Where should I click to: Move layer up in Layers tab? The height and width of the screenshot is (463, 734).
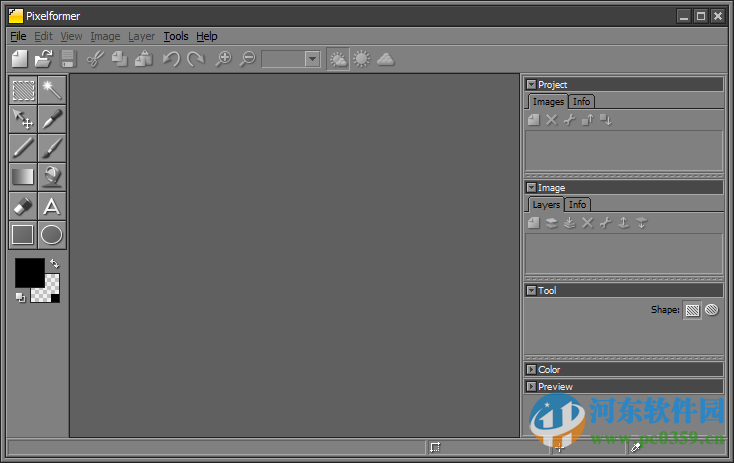624,223
